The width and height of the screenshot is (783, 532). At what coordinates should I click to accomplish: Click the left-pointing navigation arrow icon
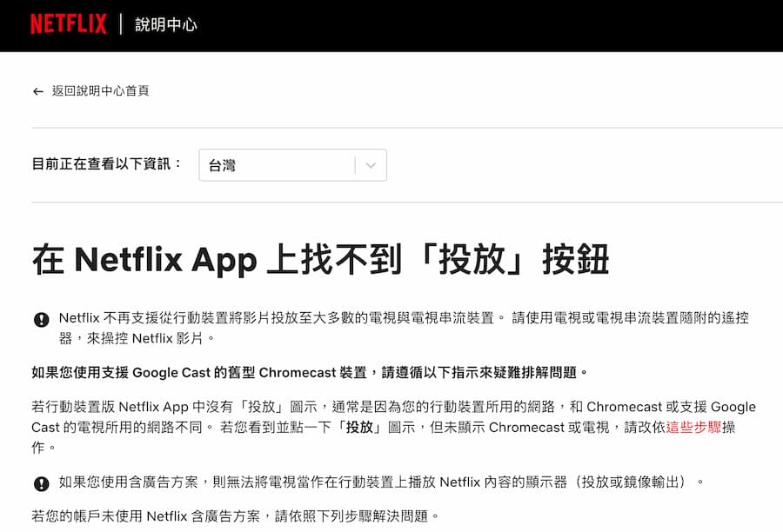(37, 90)
